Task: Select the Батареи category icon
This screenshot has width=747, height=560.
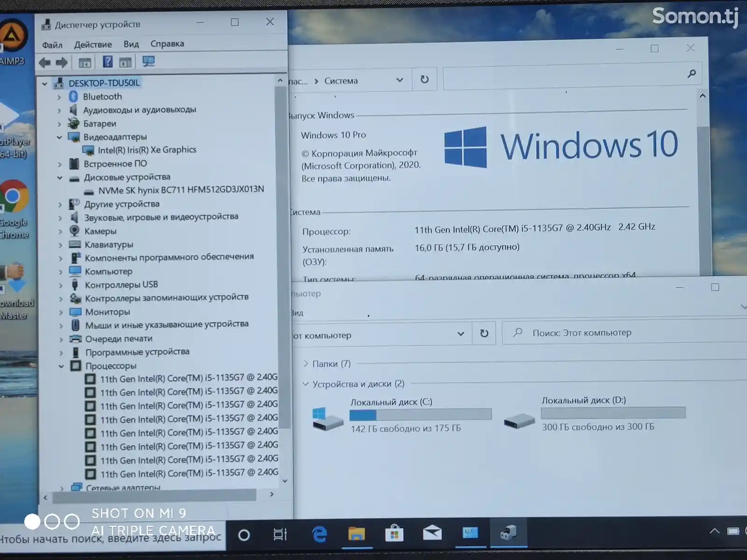Action: (x=73, y=123)
